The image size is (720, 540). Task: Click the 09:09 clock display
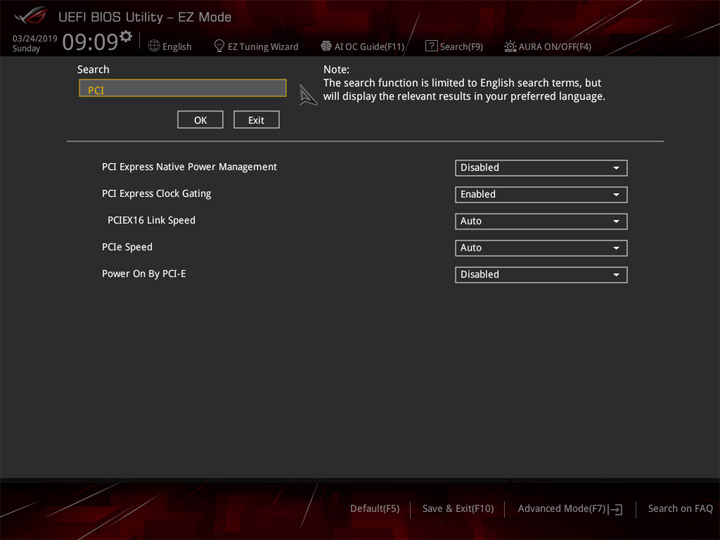pyautogui.click(x=90, y=42)
